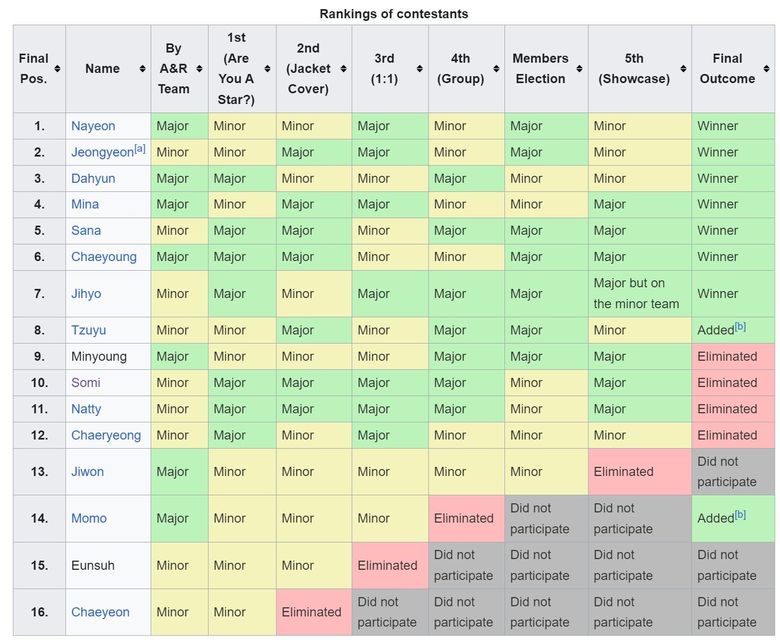
Task: Click footnote [b] beside Tzuyu's Added
Action: [x=740, y=327]
